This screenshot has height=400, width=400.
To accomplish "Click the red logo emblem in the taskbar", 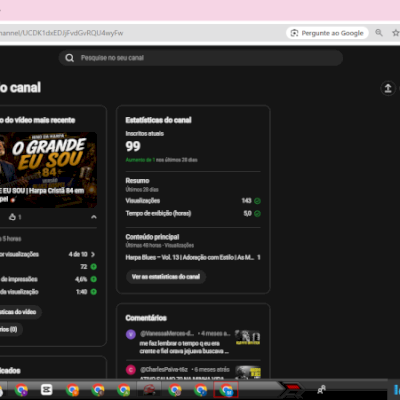I will tap(293, 389).
